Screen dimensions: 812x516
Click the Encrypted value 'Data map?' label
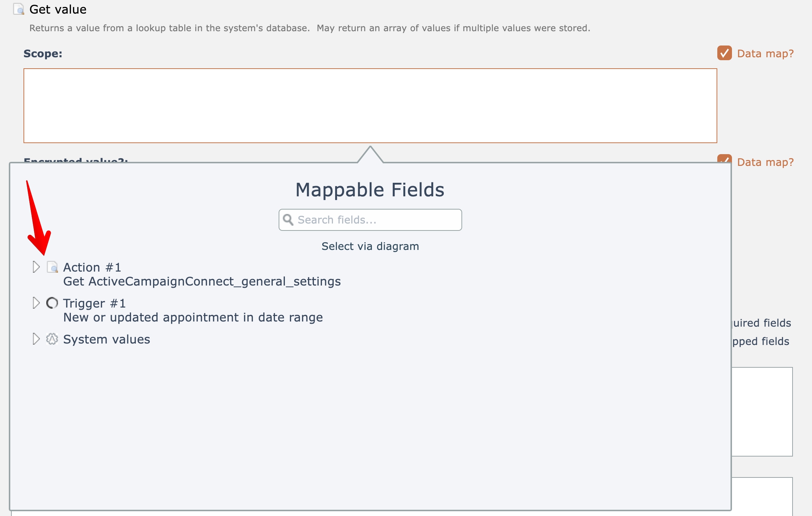(765, 162)
